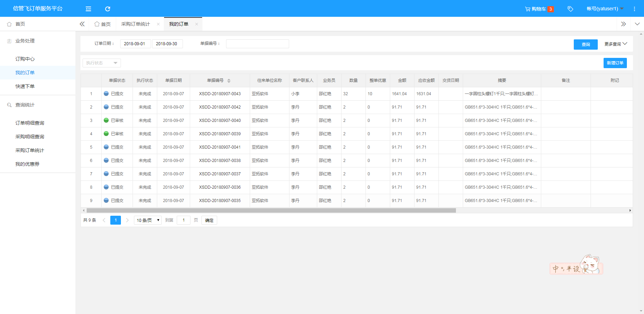The width and height of the screenshot is (644, 314).
Task: Click the tag icon in header
Action: (570, 9)
